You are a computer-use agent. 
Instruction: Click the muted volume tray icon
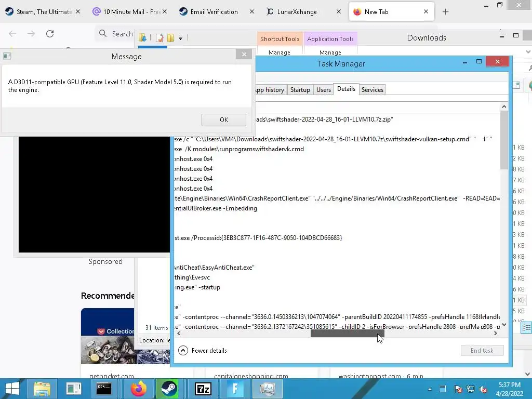point(483,389)
